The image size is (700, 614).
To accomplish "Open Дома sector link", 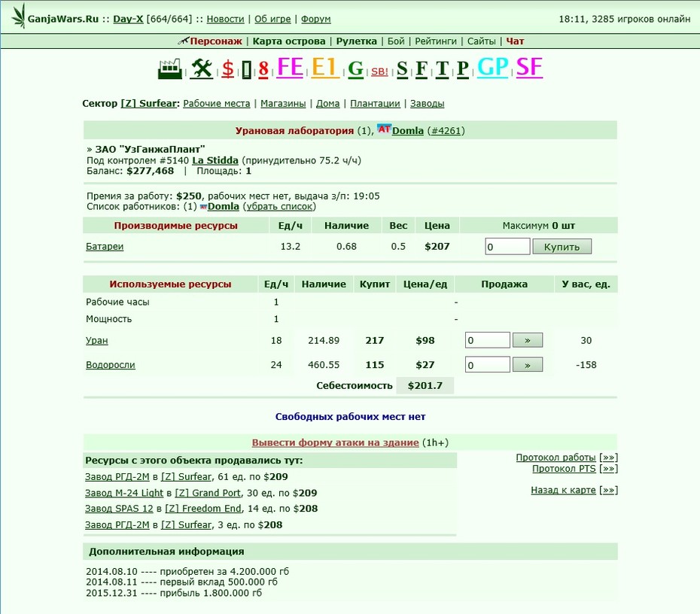I will 327,104.
